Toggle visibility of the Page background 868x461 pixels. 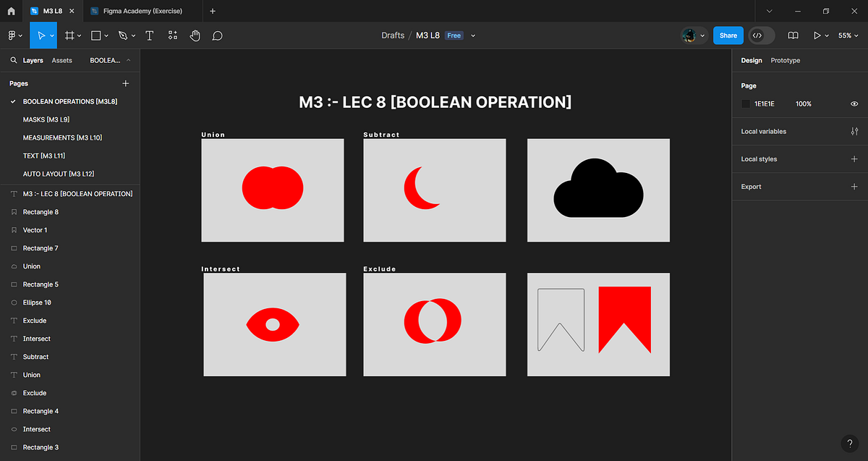tap(854, 103)
